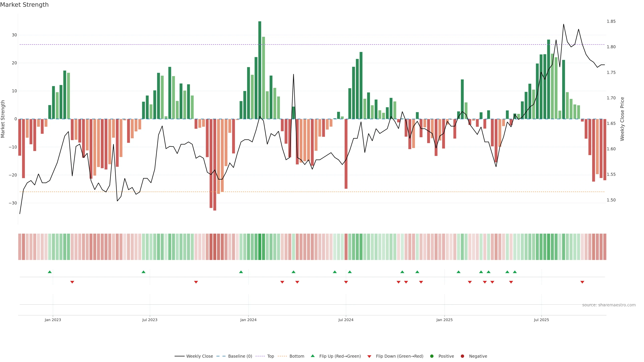Click the Jul 2025 x-axis label
Screen dimensions: 644x362
(541, 320)
